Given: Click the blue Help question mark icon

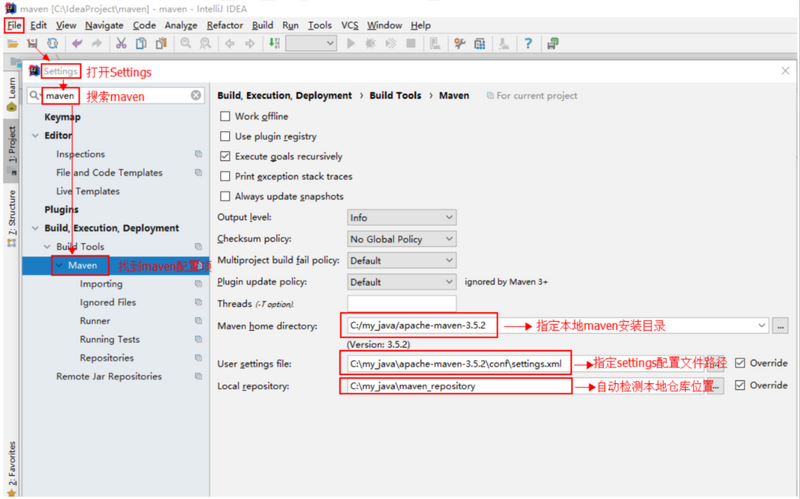Looking at the screenshot, I should pyautogui.click(x=528, y=44).
